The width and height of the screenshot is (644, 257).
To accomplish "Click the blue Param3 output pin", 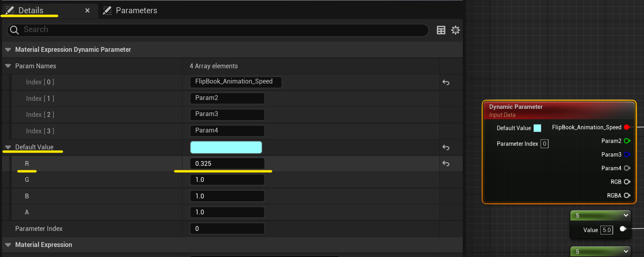I will coord(627,155).
